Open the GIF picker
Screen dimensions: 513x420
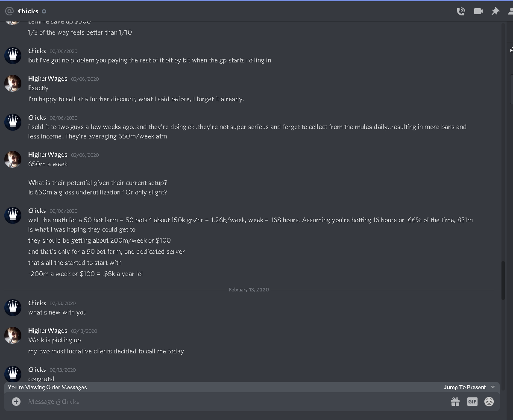(472, 402)
